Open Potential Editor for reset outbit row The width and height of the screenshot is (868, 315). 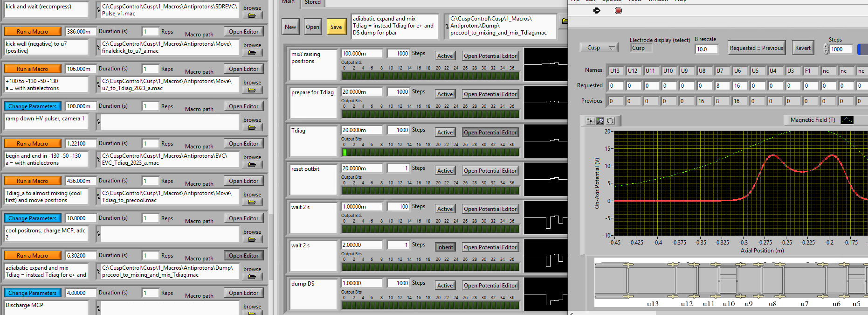coord(490,170)
